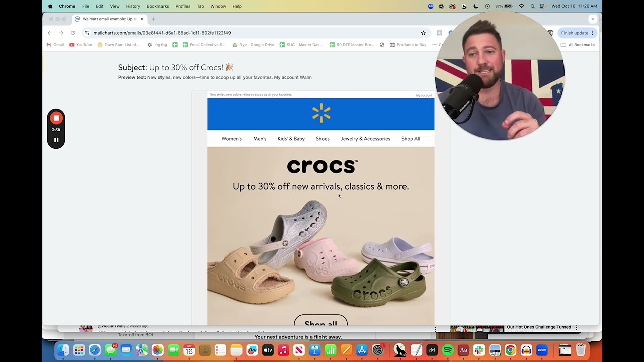The width and height of the screenshot is (644, 362).
Task: Open the Edit menu
Action: [x=100, y=6]
